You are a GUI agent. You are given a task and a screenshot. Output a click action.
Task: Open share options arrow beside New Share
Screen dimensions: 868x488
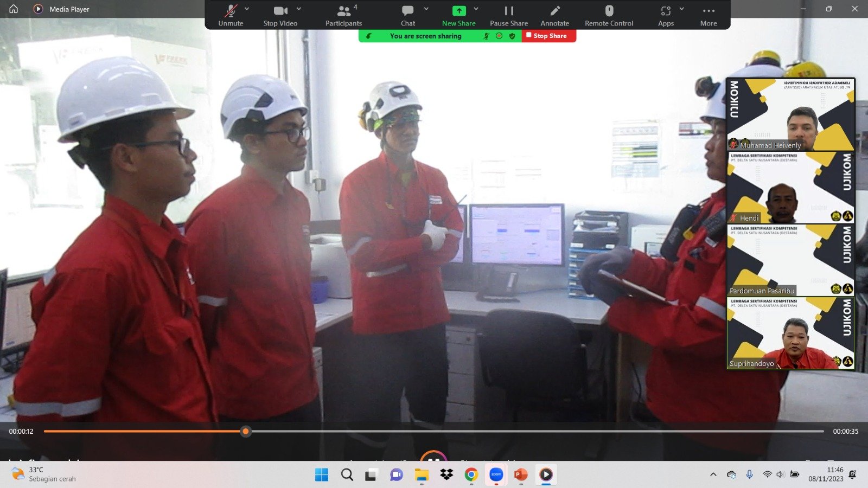click(476, 9)
